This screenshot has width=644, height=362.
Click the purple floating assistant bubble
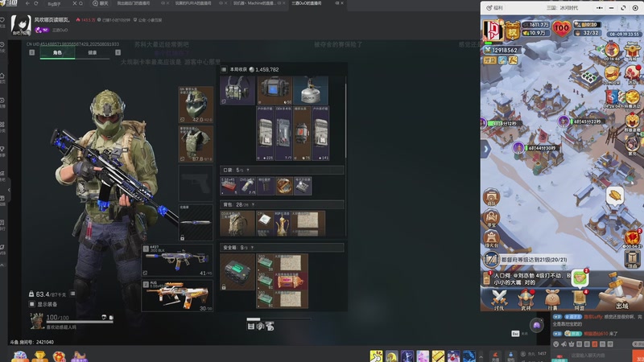point(536,326)
